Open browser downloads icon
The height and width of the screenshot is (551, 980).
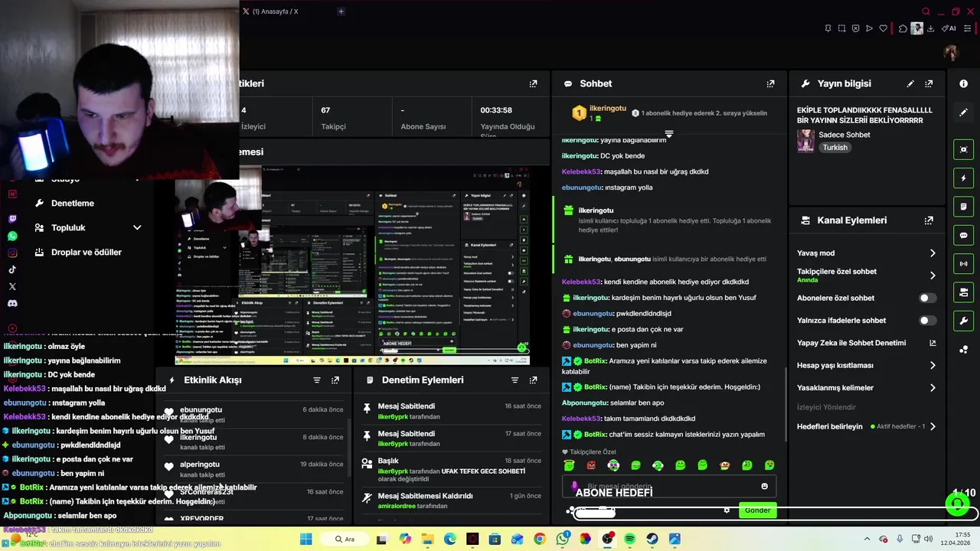pyautogui.click(x=930, y=28)
